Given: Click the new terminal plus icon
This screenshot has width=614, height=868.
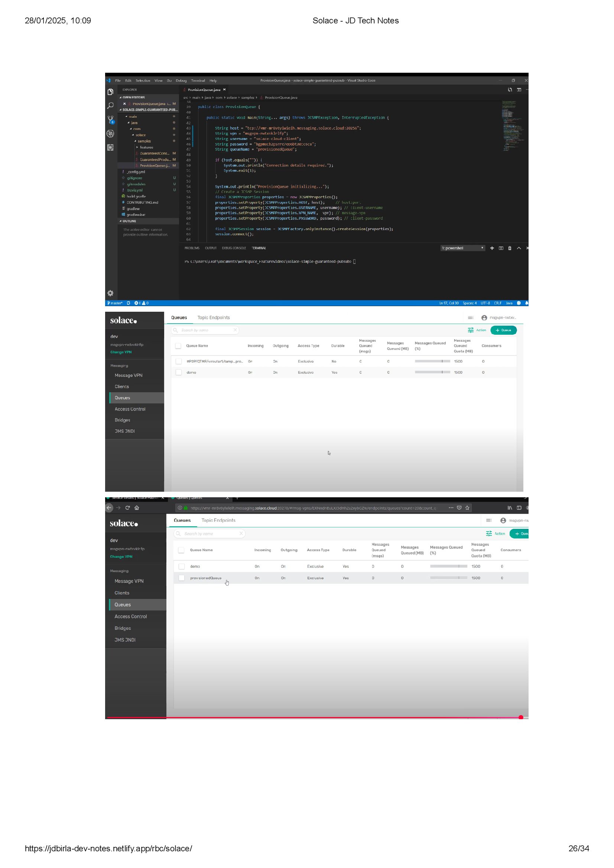Looking at the screenshot, I should (x=492, y=248).
